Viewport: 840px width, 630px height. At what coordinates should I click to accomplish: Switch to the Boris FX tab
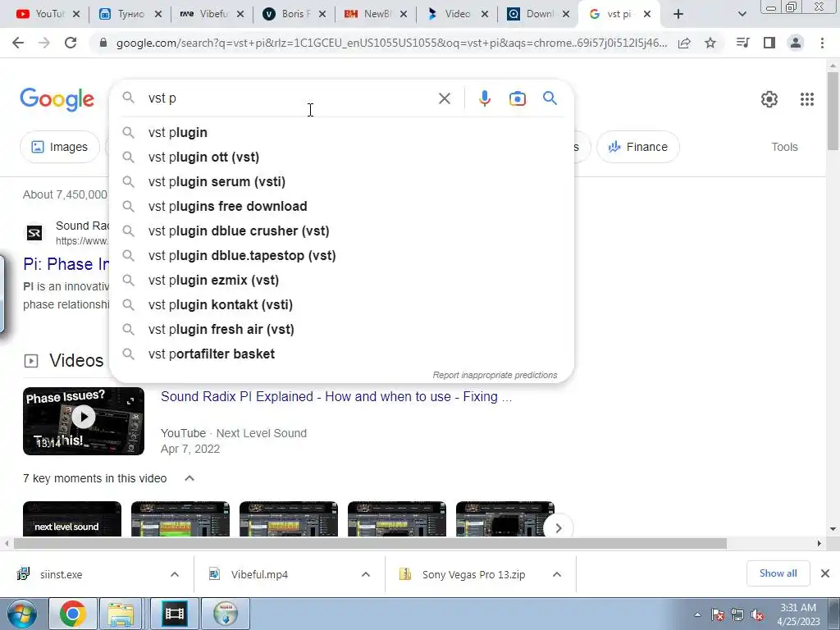(x=294, y=14)
